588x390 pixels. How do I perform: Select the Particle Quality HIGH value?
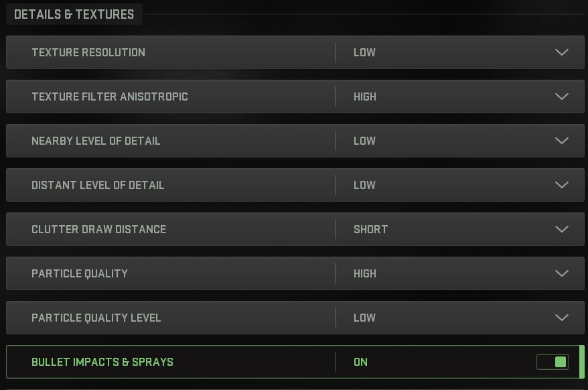[365, 273]
